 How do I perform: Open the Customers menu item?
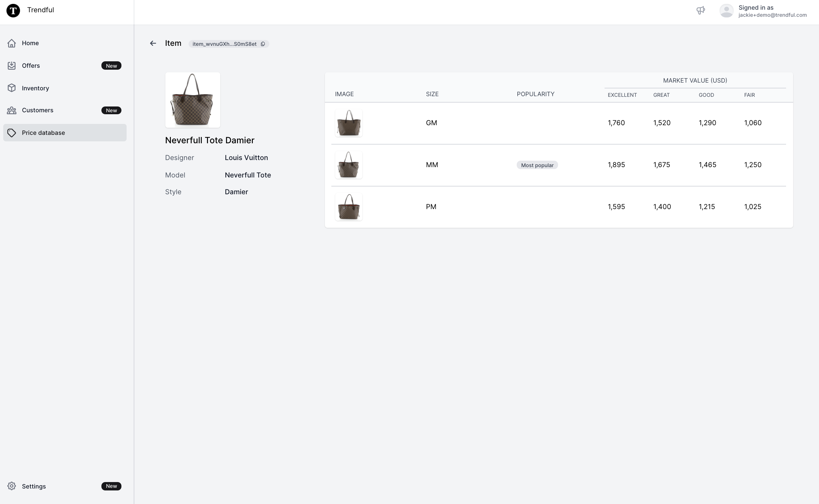point(65,110)
